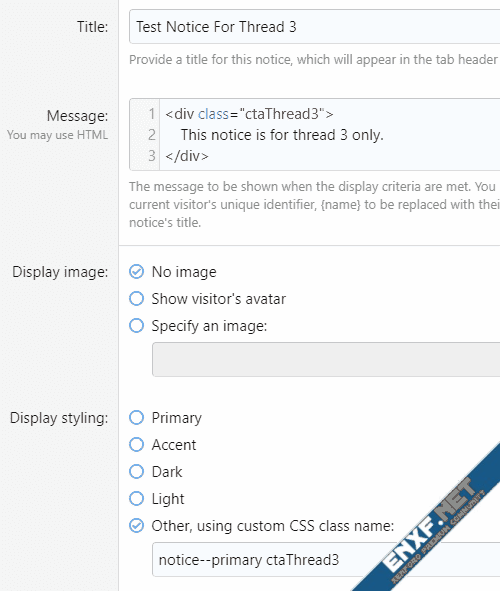This screenshot has height=591, width=500.
Task: Click the Display image label
Action: 60,272
